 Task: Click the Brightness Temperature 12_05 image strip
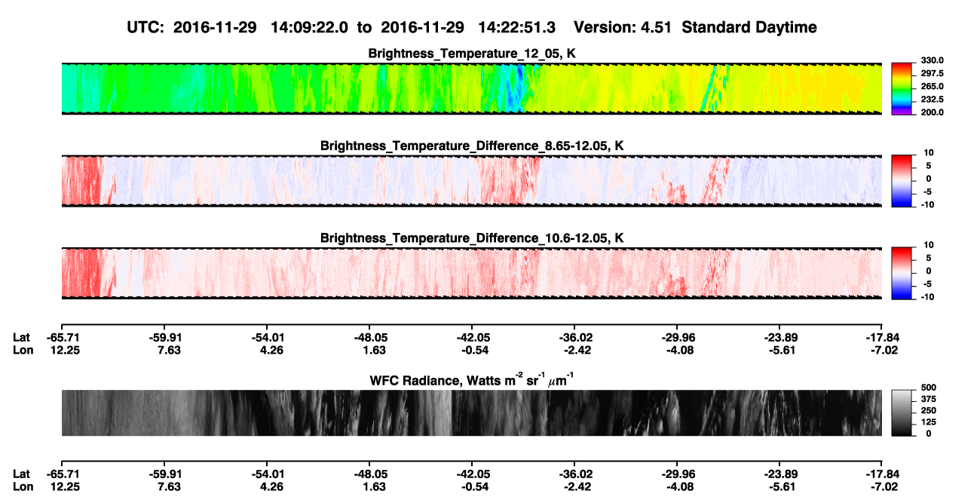pos(472,88)
